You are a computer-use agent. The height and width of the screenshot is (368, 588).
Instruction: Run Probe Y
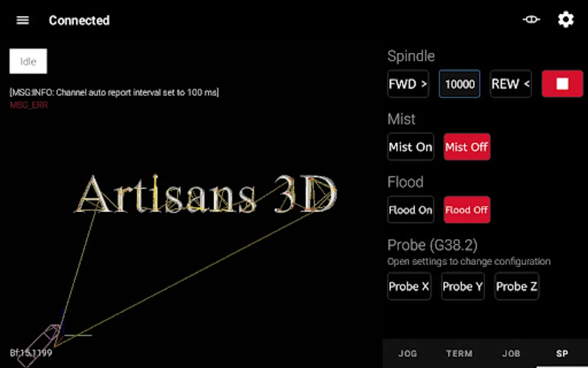(x=463, y=286)
